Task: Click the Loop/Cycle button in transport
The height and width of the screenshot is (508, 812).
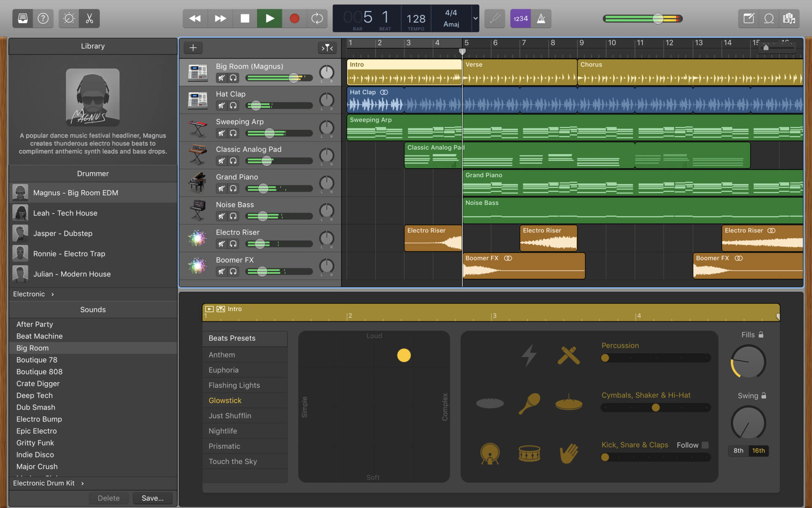Action: coord(317,18)
